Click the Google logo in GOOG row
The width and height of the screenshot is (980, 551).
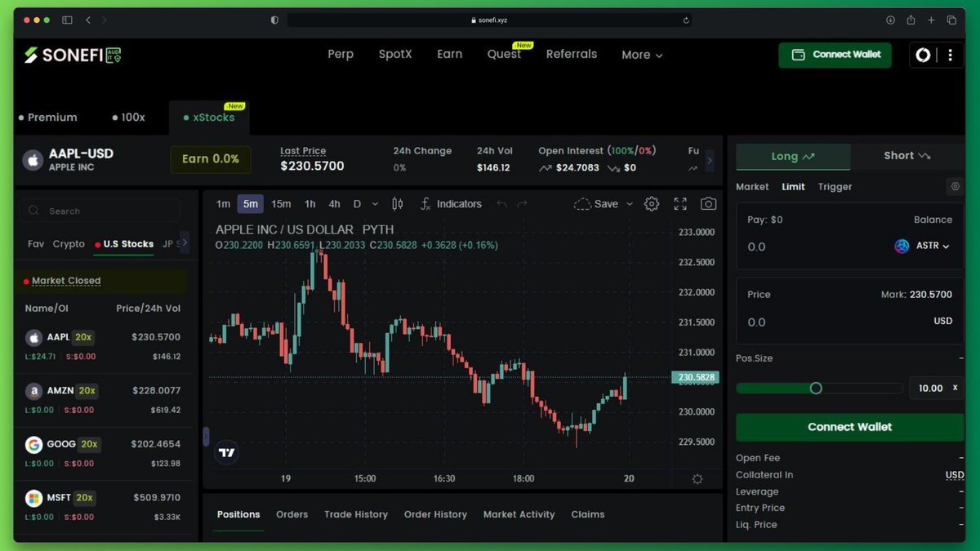tap(34, 445)
